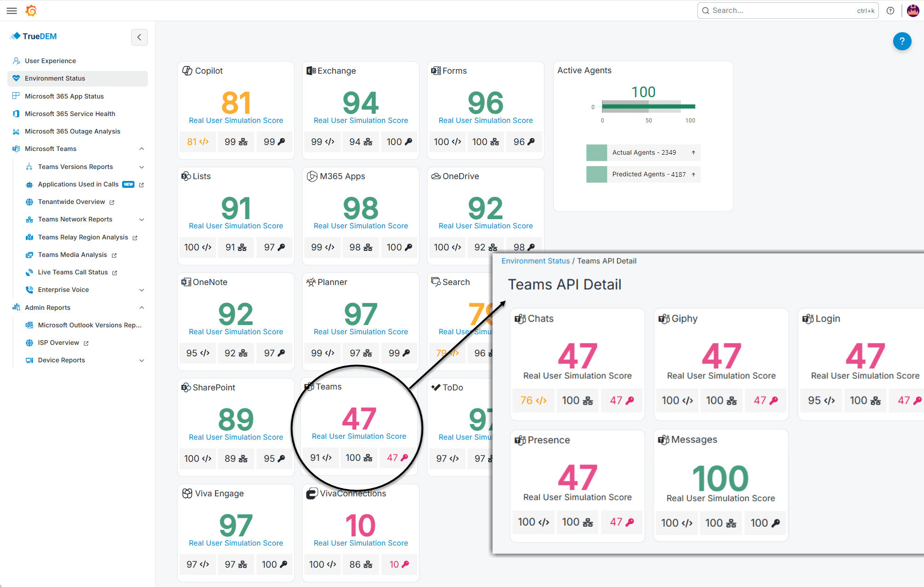Open Exchange Real User Simulation Score link
The width and height of the screenshot is (924, 587).
[361, 121]
